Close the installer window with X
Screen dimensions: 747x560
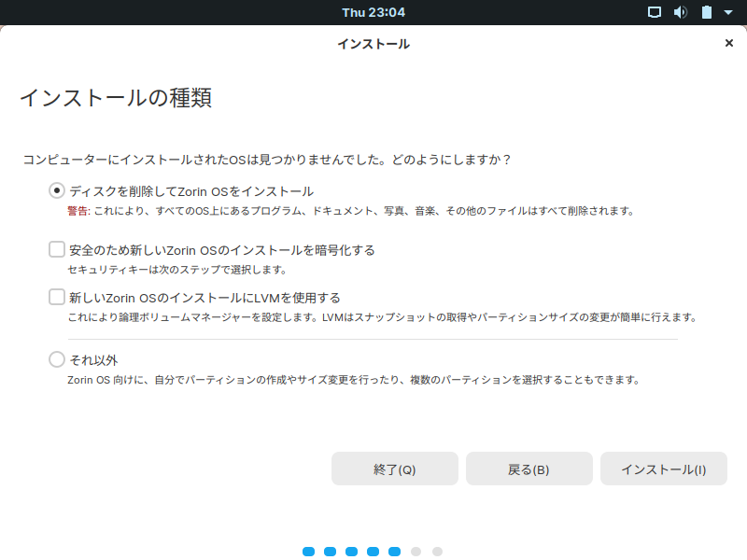point(728,43)
